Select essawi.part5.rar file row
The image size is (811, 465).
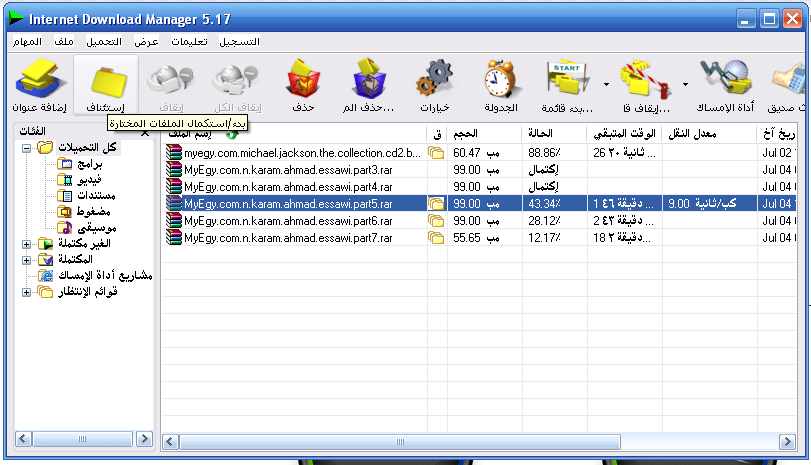[480, 204]
